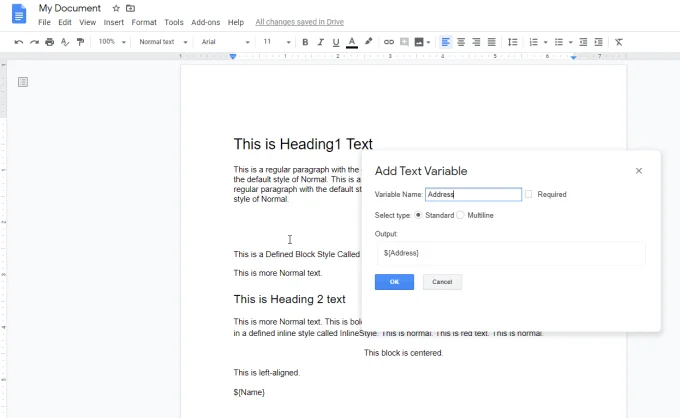Click the Cancel button in dialog
This screenshot has height=418, width=680.
442,282
